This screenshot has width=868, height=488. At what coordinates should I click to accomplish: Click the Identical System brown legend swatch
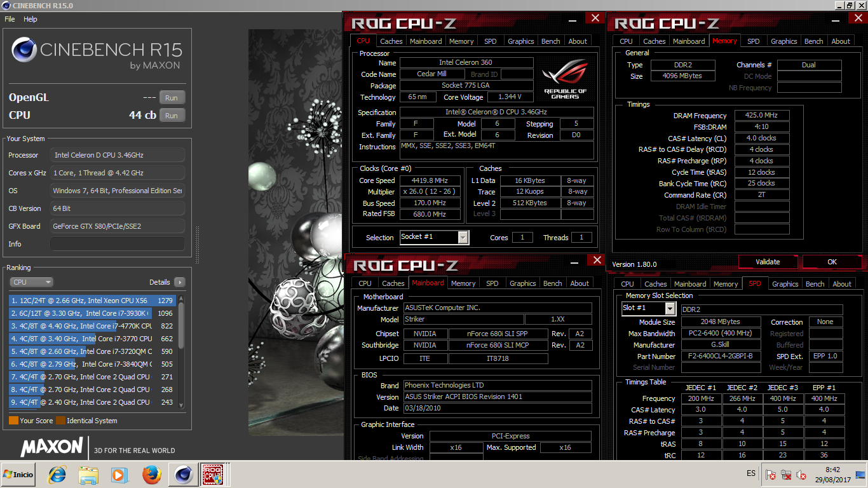[x=60, y=421]
